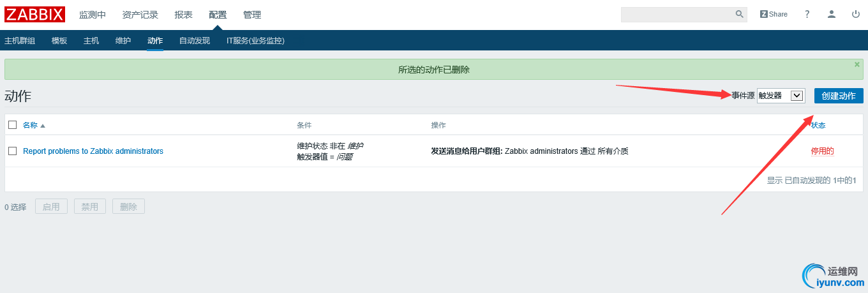
Task: Click the search magnifier icon
Action: [739, 14]
